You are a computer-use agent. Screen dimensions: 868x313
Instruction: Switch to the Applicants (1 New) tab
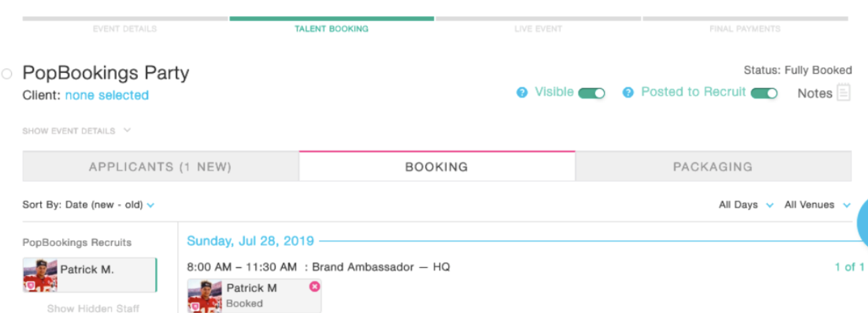[x=160, y=166]
